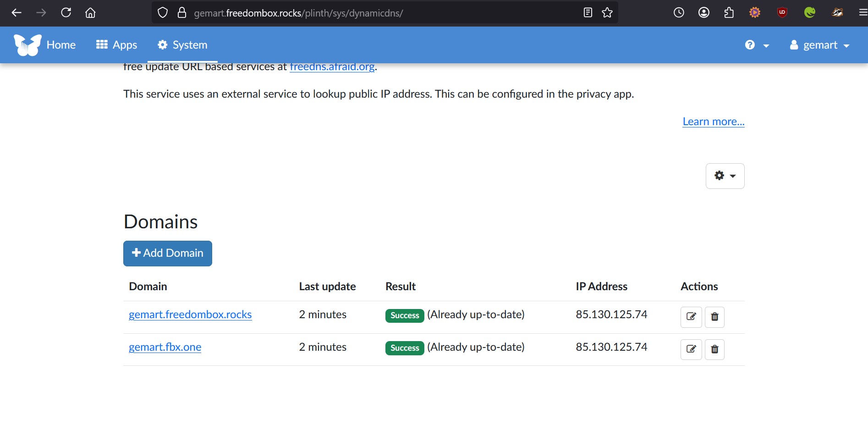Delete the gemart.freedombox.rocks domain
The width and height of the screenshot is (868, 436).
coord(714,317)
